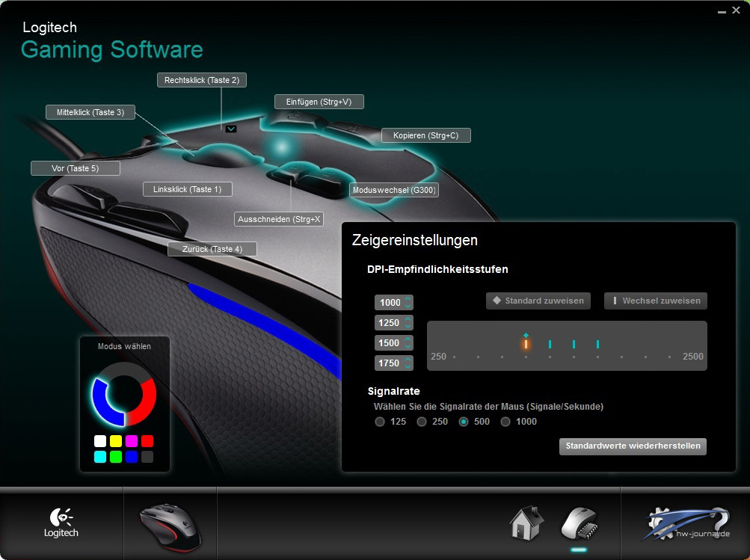Click Wechsel zuweisen button
This screenshot has width=750, height=560.
tap(656, 301)
